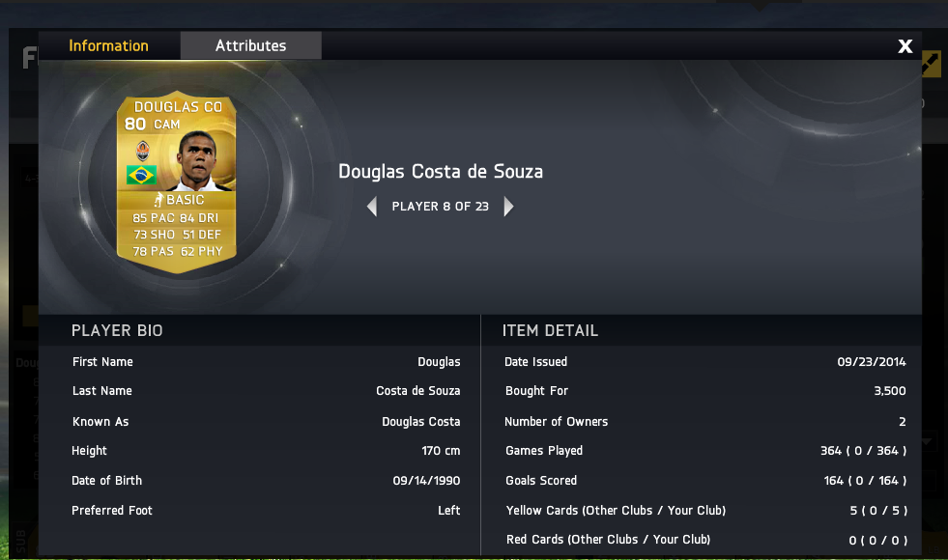
Task: Select the Bought For row
Action: (704, 391)
